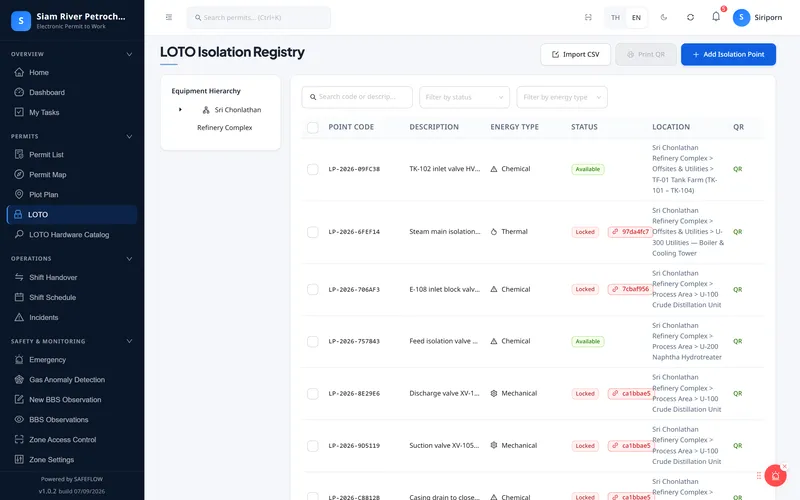The width and height of the screenshot is (800, 500).
Task: Open Zone Access Control
Action: tap(72, 439)
